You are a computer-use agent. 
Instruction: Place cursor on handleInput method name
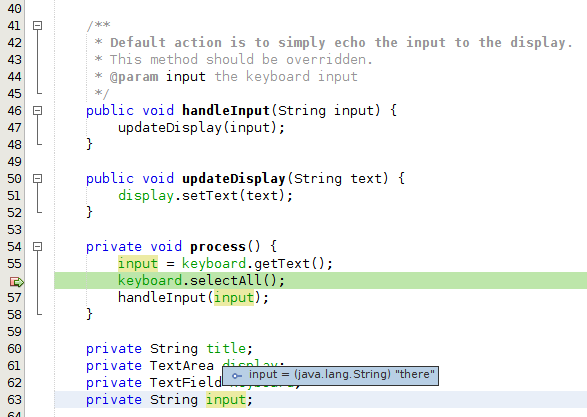click(226, 111)
